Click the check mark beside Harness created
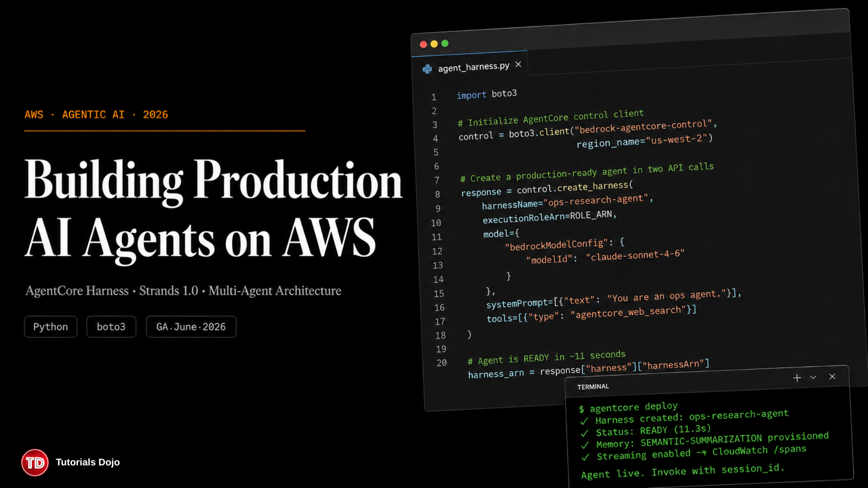Image resolution: width=868 pixels, height=488 pixels. click(x=584, y=421)
